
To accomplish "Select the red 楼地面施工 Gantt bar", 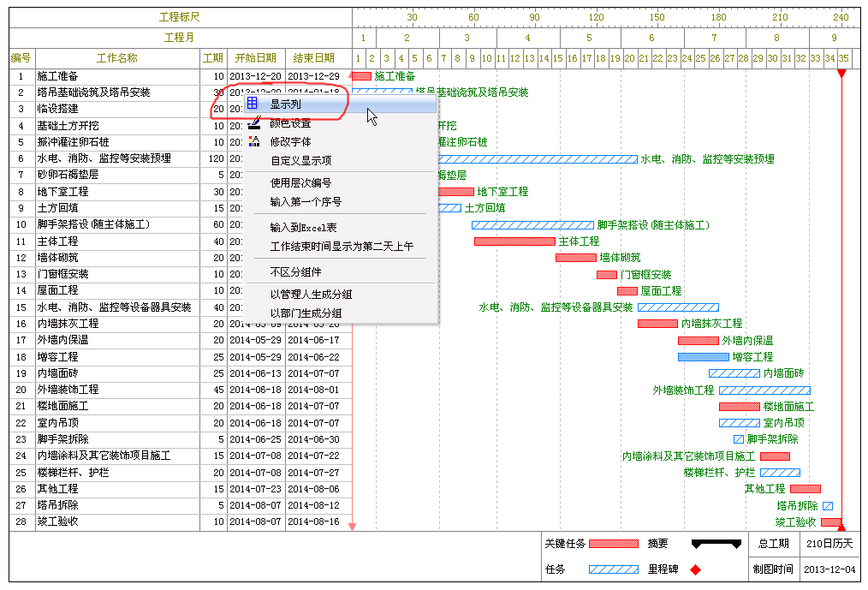I will pyautogui.click(x=740, y=407).
